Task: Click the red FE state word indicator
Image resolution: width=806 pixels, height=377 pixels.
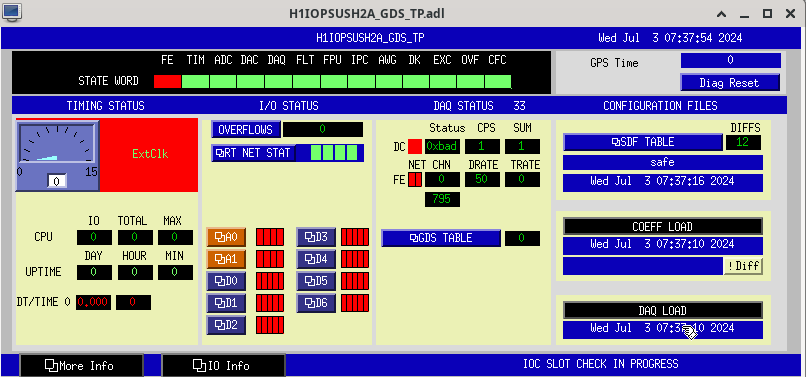Action: pyautogui.click(x=168, y=81)
